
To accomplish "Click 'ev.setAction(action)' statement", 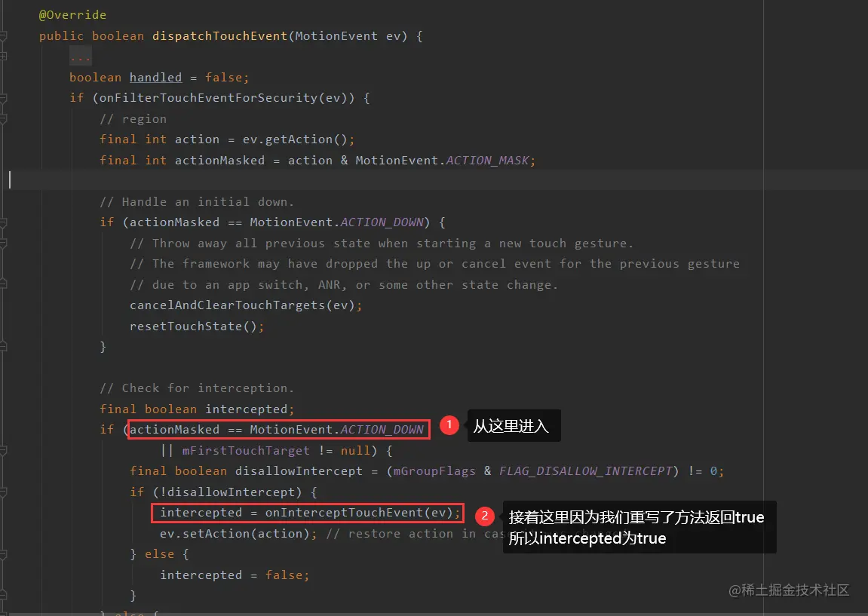I will click(x=238, y=534).
